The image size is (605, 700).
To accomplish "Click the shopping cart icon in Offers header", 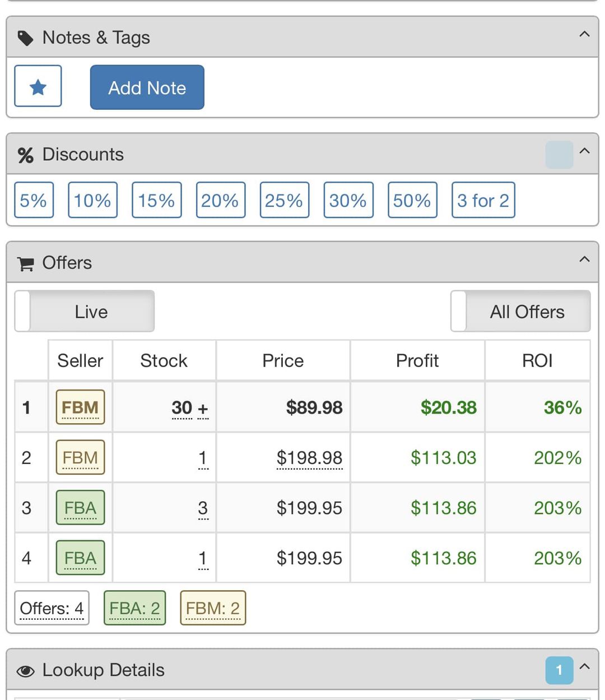I will point(25,263).
